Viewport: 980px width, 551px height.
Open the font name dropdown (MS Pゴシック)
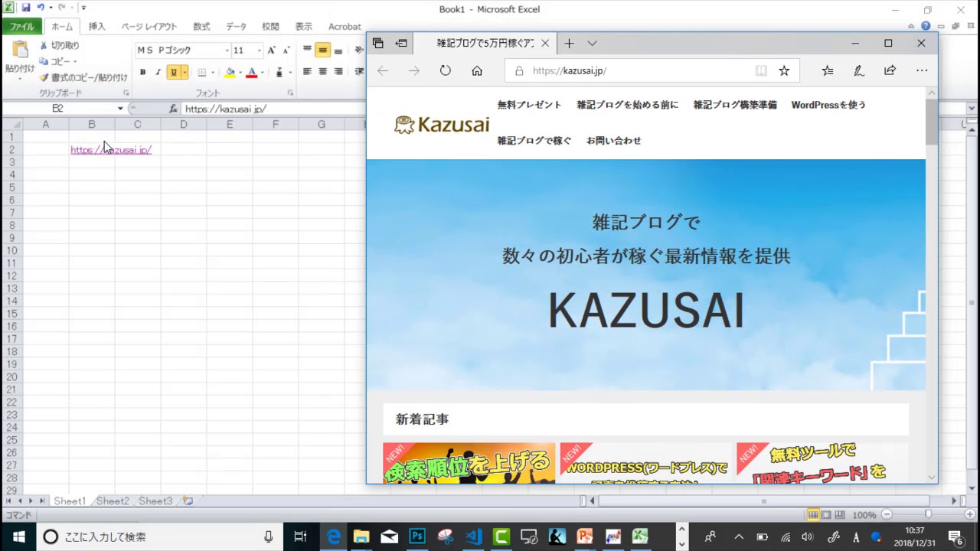click(x=227, y=51)
